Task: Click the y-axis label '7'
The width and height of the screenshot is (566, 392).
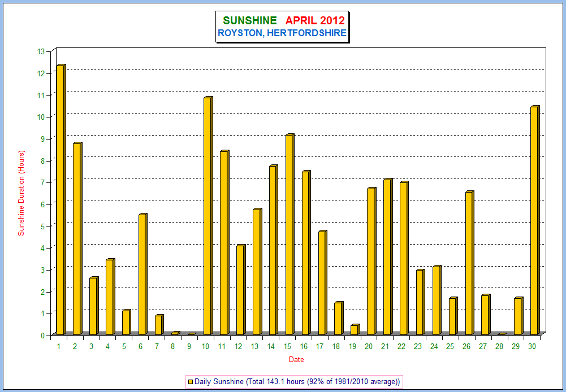Action: click(x=42, y=182)
